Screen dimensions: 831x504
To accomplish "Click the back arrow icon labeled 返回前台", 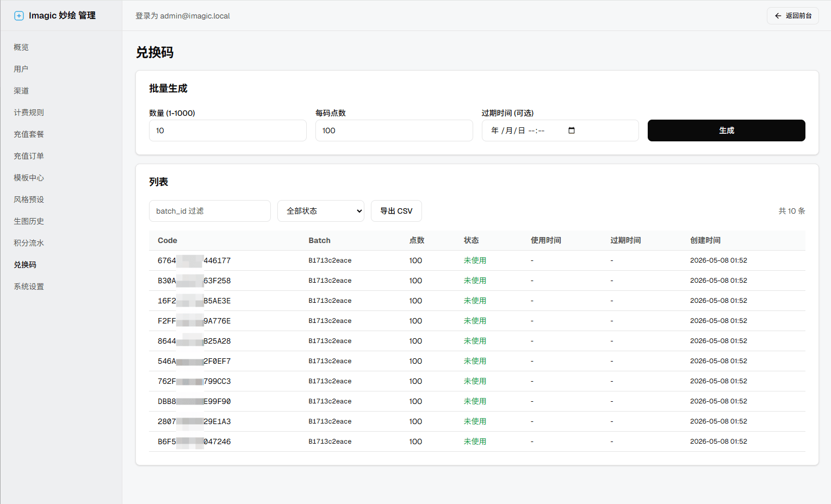I will (778, 16).
